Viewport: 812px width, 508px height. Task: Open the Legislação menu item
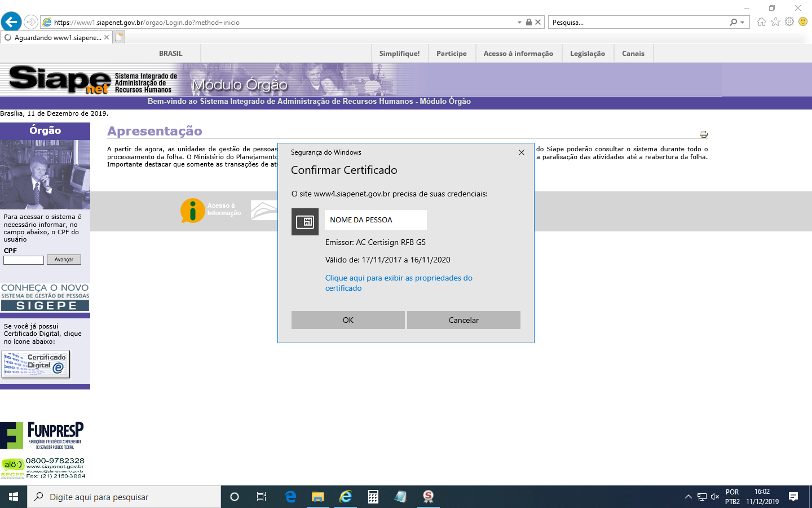click(x=587, y=54)
